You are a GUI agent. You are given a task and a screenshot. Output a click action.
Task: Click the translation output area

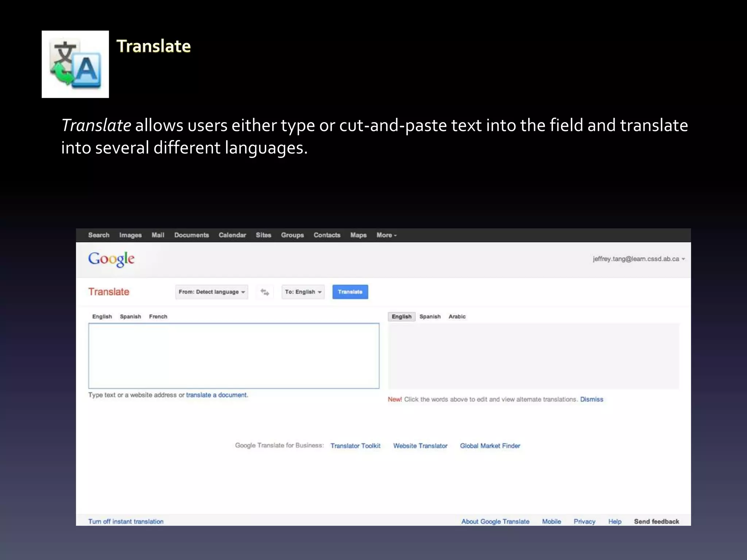point(534,356)
